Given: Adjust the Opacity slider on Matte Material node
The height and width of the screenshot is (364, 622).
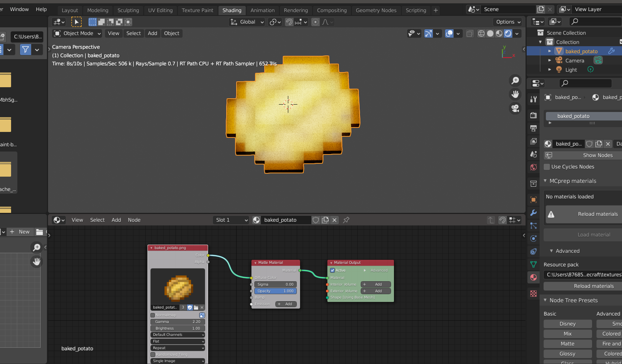Looking at the screenshot, I should [275, 291].
